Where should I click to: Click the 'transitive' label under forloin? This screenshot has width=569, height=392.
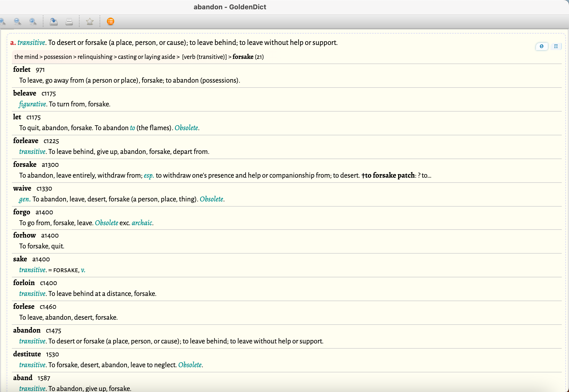pos(32,294)
